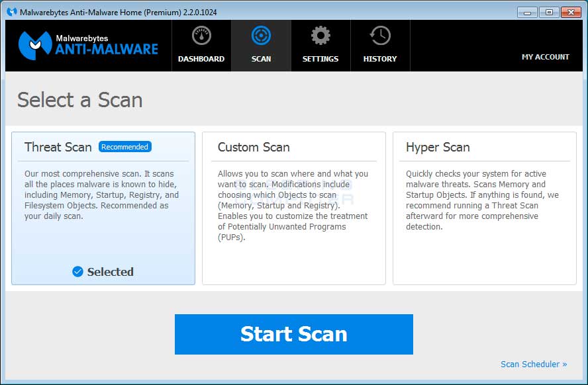Click the Recommended badge on Threat Scan
This screenshot has width=588, height=385.
click(x=124, y=147)
